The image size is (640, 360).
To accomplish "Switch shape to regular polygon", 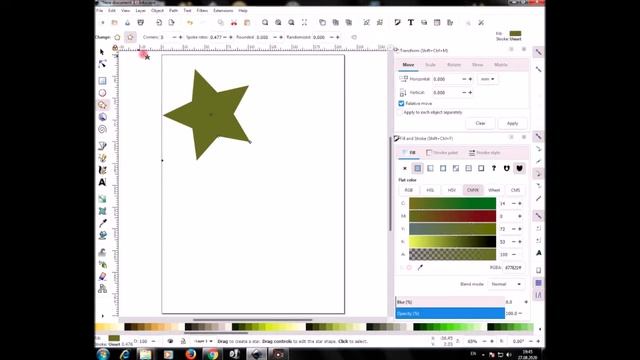I will [x=117, y=37].
